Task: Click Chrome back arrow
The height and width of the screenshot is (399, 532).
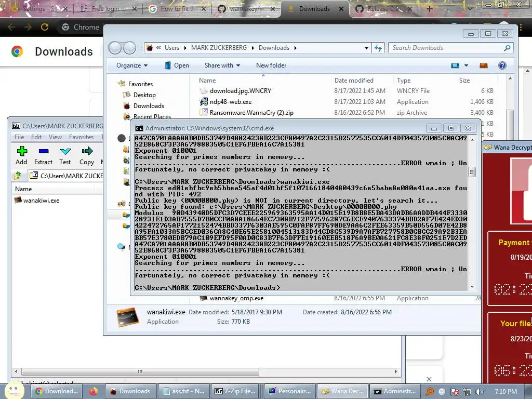Action: (11, 27)
